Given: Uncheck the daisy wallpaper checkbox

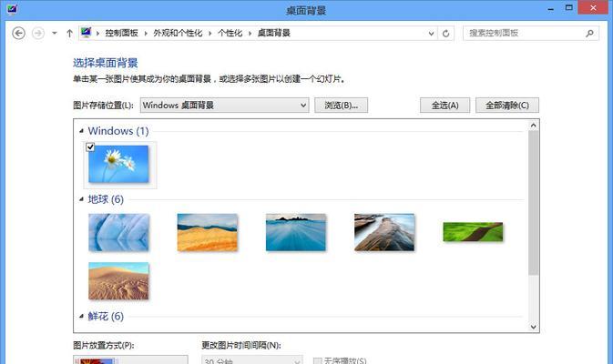Looking at the screenshot, I should 90,147.
